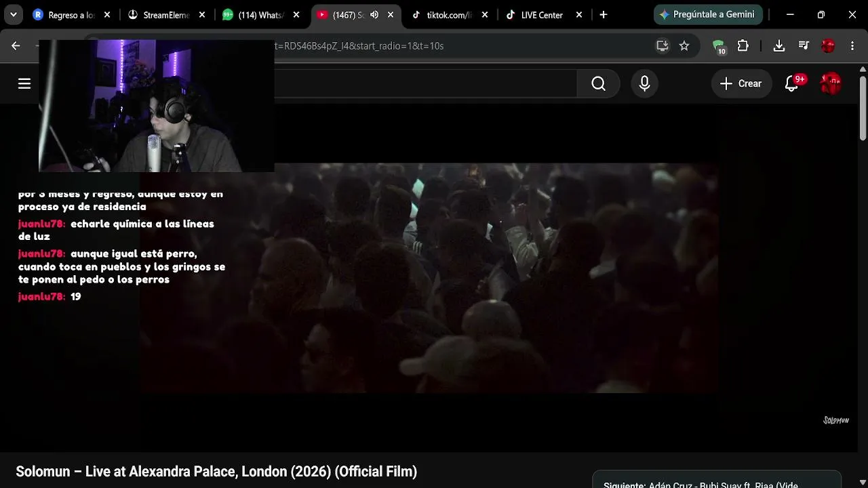The width and height of the screenshot is (868, 488).
Task: Open the Chrome tab search dropdown
Action: [14, 15]
